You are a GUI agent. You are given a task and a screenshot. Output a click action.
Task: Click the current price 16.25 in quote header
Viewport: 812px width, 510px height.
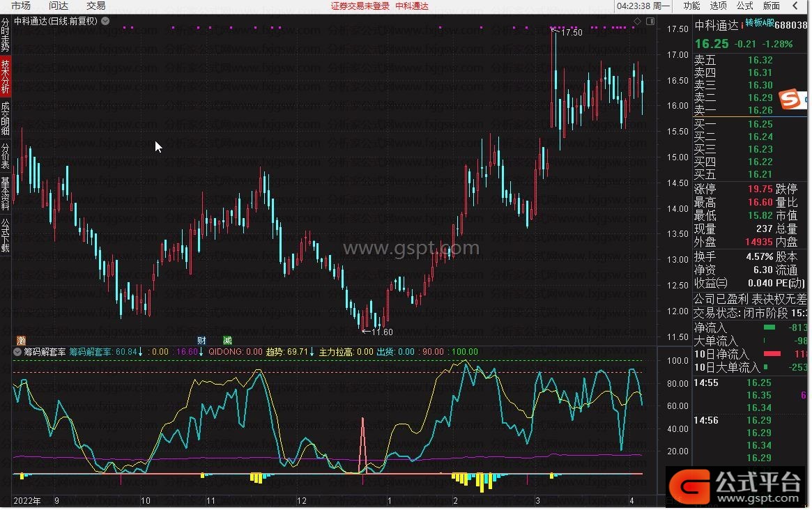[712, 44]
